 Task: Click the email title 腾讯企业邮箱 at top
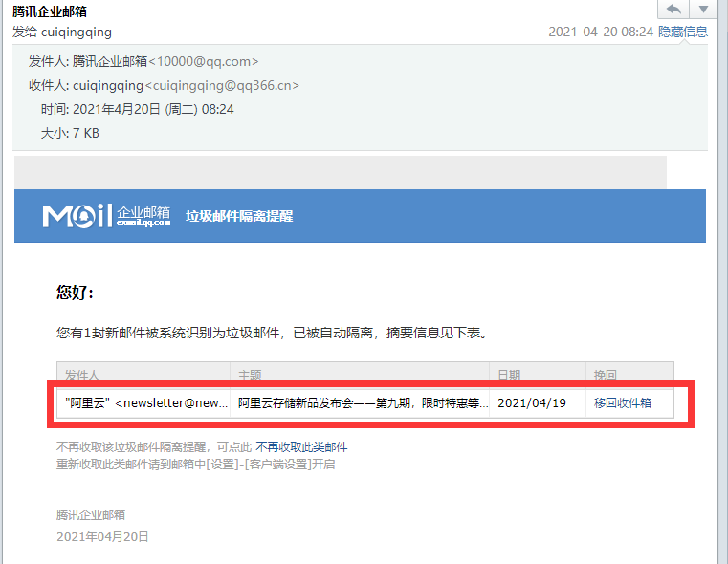click(52, 12)
